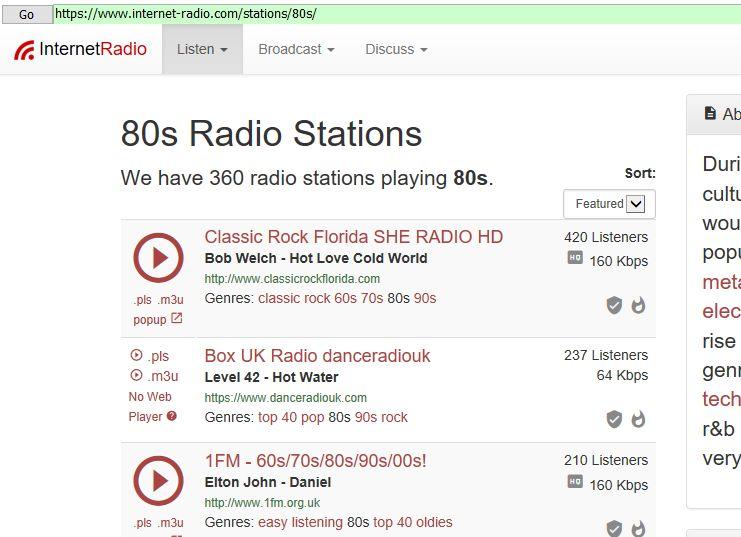Screen dimensions: 741x537
Task: Click the '64 Kbps' bitrate text
Action: (622, 376)
